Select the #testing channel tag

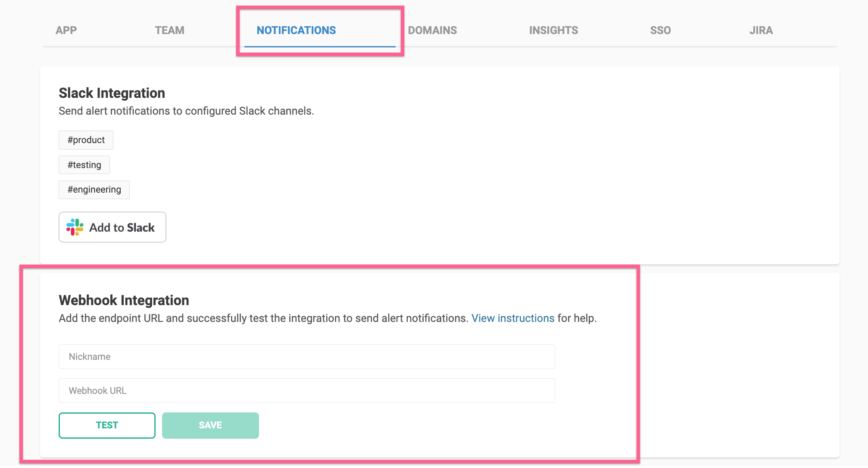point(84,165)
